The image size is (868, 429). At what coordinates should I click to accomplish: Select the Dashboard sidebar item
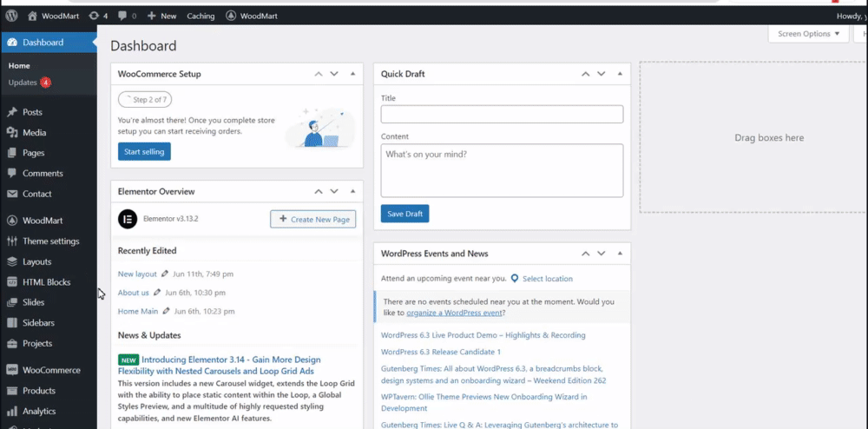(x=48, y=42)
